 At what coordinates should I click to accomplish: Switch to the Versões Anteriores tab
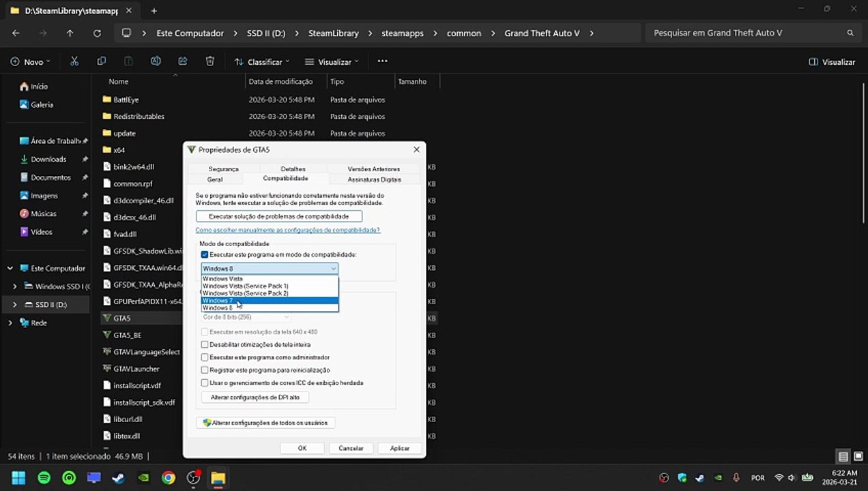tap(373, 168)
